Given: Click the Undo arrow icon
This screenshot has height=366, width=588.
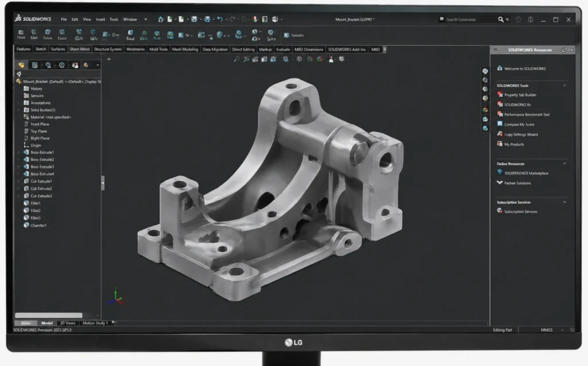Looking at the screenshot, I should pyautogui.click(x=220, y=19).
